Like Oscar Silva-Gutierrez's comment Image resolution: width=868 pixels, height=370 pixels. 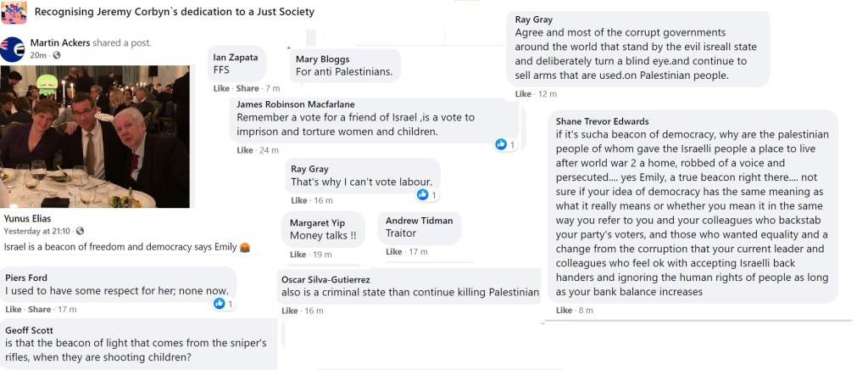coord(289,311)
